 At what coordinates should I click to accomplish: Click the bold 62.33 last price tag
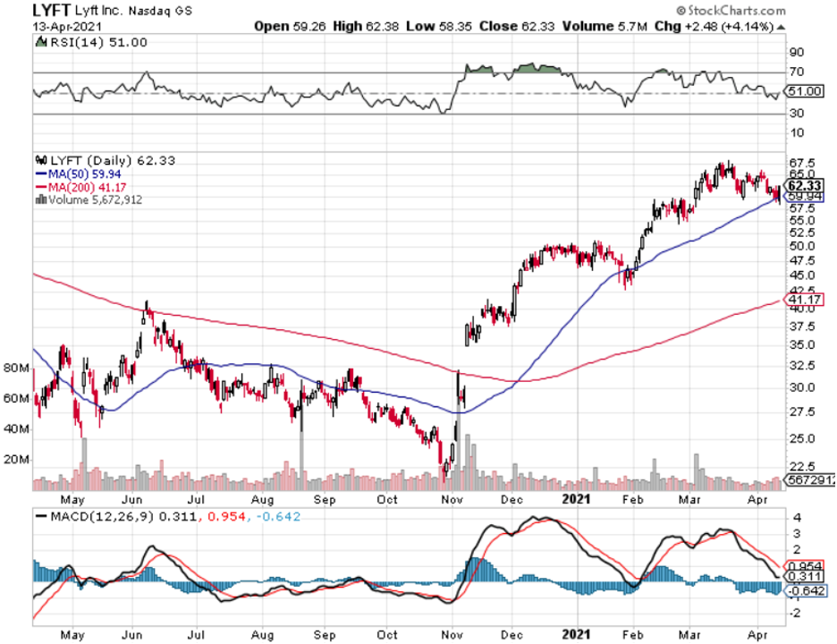point(805,185)
